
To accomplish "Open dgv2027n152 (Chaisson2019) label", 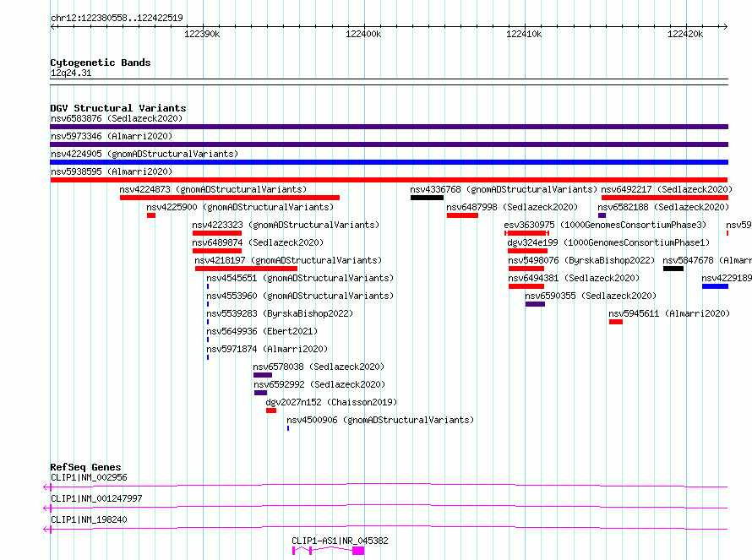I will 331,402.
